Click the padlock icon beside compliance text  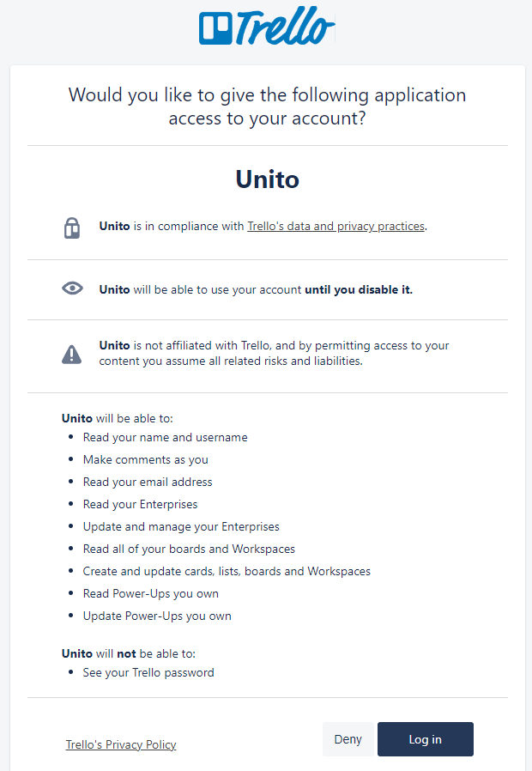pos(72,228)
